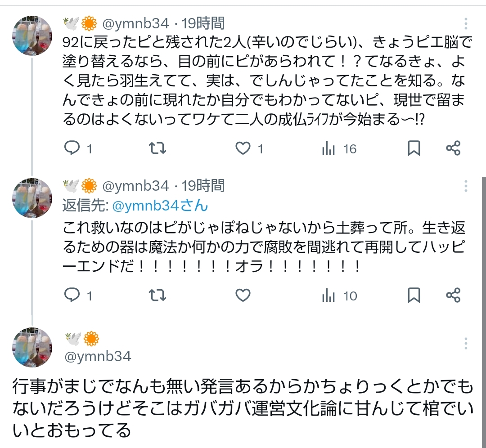Share the first tweet

(x=453, y=148)
